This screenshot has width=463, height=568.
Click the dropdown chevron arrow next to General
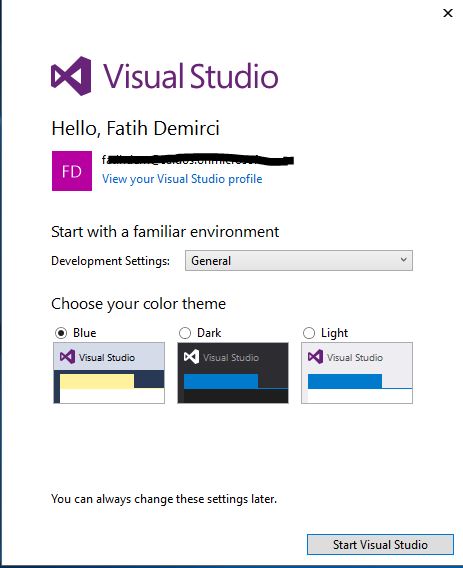[x=403, y=260]
